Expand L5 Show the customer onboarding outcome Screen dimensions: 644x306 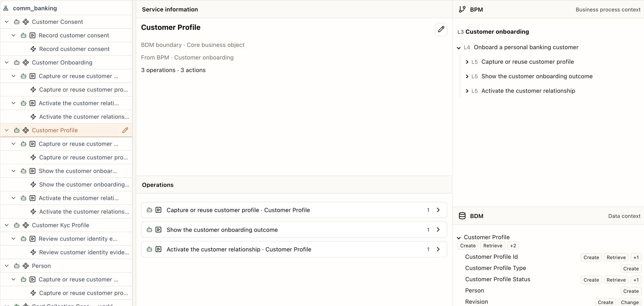click(x=467, y=77)
